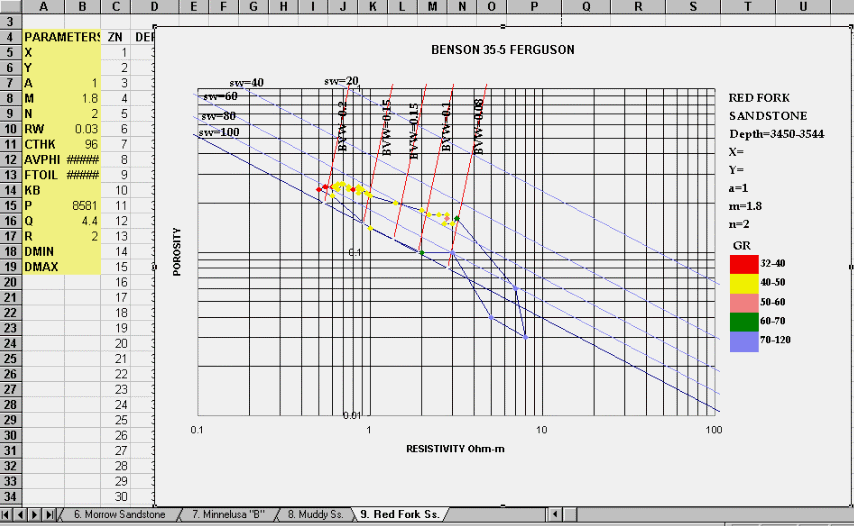
Task: Select the yellow 40-50 GR legend swatch
Action: (x=743, y=283)
